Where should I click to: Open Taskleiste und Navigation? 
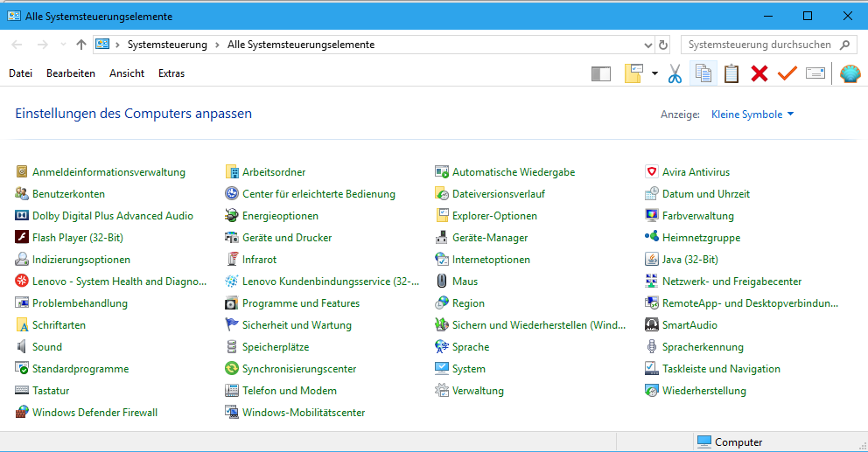click(x=721, y=368)
